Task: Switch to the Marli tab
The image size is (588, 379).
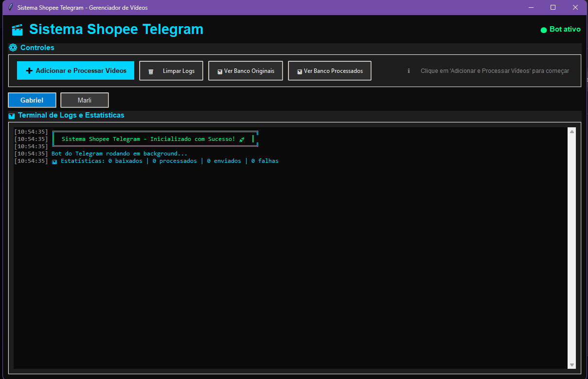Action: pos(85,100)
